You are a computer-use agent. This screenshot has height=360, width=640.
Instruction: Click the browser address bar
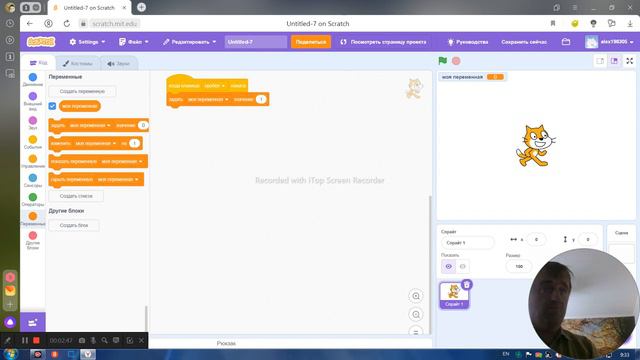pyautogui.click(x=115, y=24)
